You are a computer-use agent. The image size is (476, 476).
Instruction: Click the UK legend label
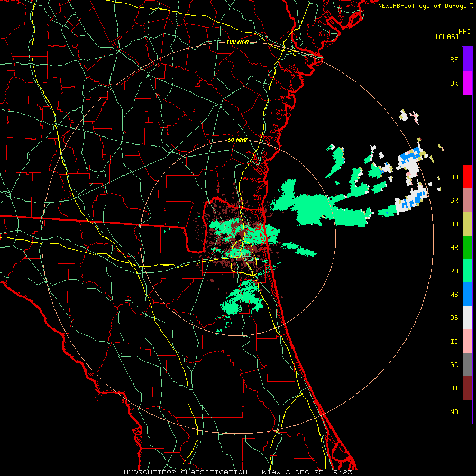coord(454,83)
